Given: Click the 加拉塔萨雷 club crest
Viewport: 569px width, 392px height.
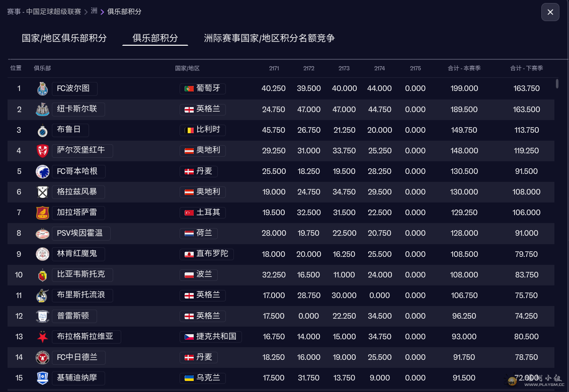Looking at the screenshot, I should 42,213.
